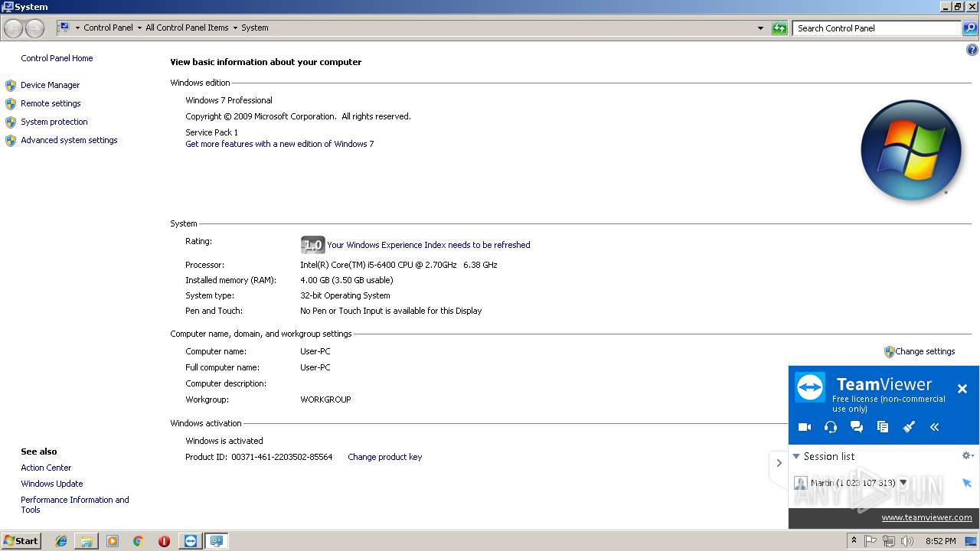Click Martin's session avatar

[x=801, y=483]
